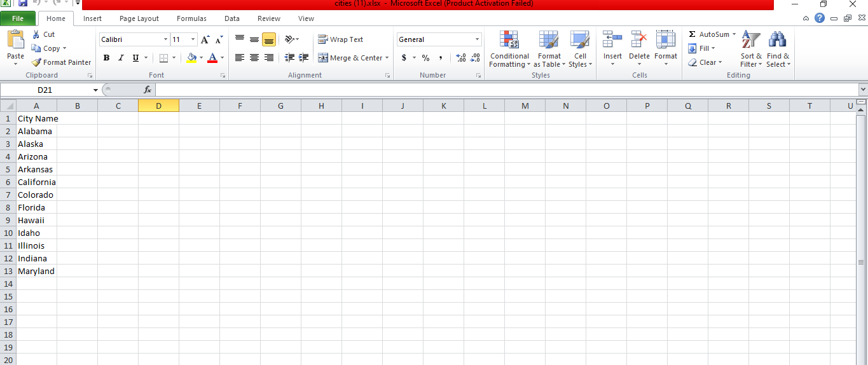Expand the font name dropdown showing Calibri
This screenshot has width=868, height=365.
pyautogui.click(x=165, y=39)
